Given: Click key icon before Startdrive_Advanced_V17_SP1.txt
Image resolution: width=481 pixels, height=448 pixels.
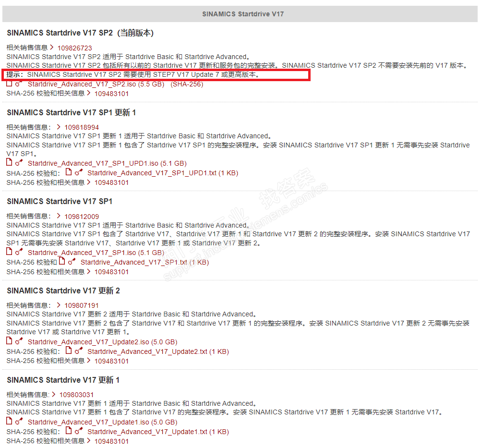Looking at the screenshot, I should pyautogui.click(x=72, y=262).
